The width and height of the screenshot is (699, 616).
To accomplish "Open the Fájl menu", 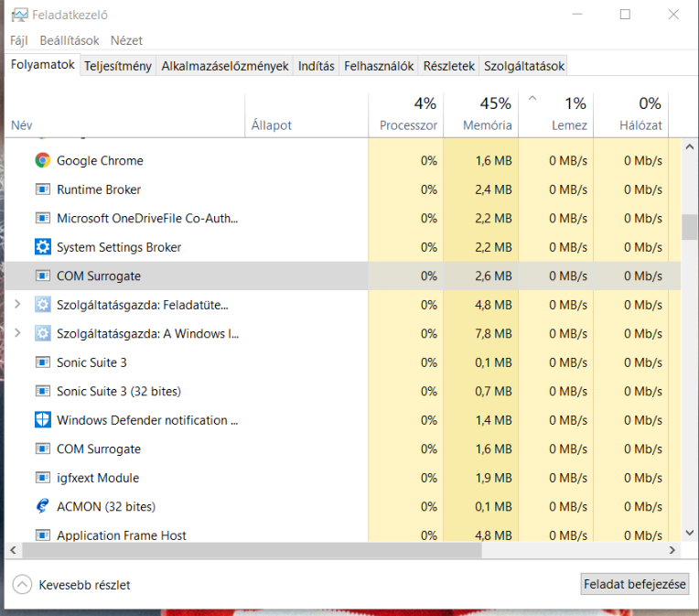I will (18, 40).
